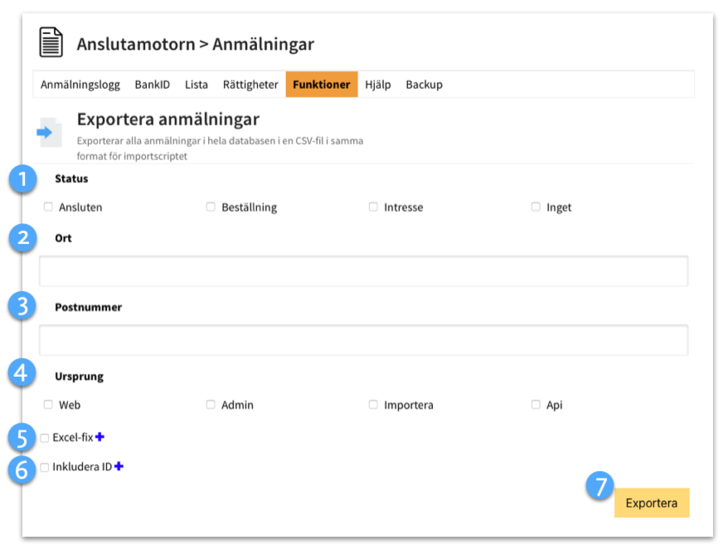Open the Backup tab
Screen dimensions: 728x555
pyautogui.click(x=424, y=85)
